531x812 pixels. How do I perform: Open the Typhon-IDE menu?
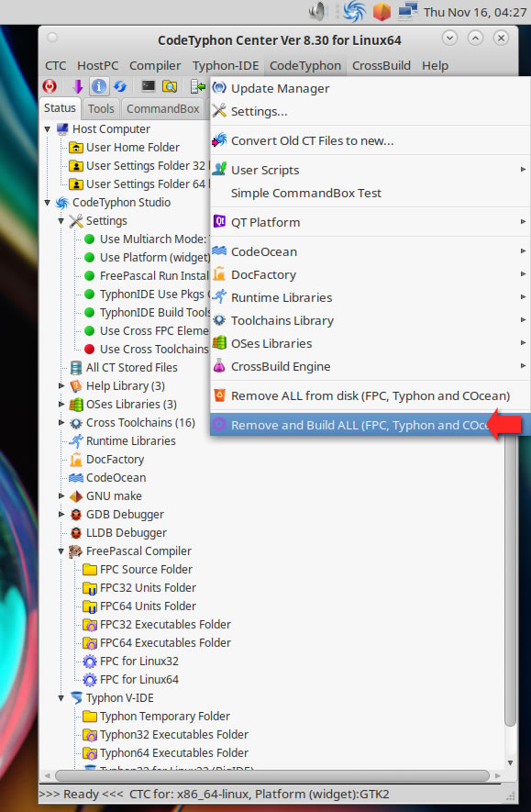coord(226,66)
